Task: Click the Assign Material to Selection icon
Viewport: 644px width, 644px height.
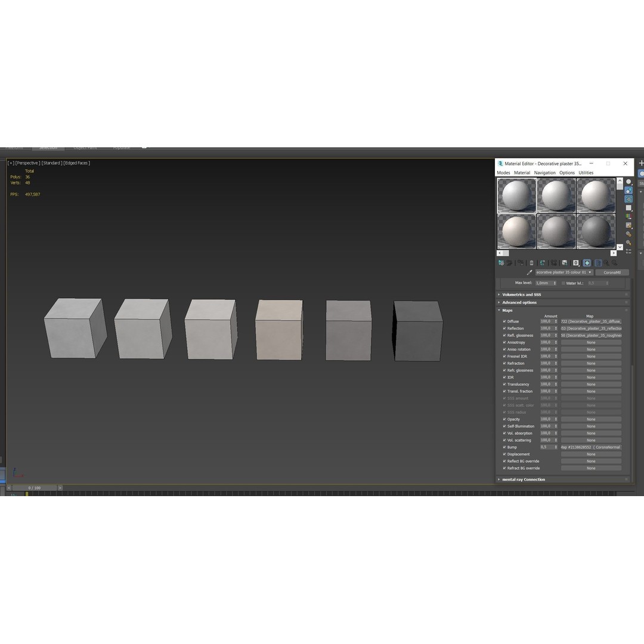Action: tap(520, 263)
